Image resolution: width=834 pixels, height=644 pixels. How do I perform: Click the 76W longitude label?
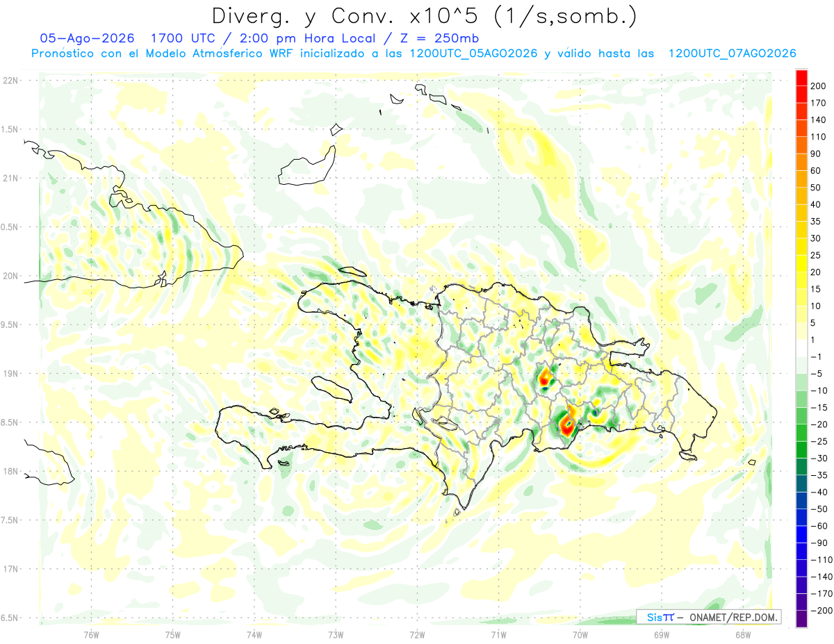pyautogui.click(x=91, y=634)
